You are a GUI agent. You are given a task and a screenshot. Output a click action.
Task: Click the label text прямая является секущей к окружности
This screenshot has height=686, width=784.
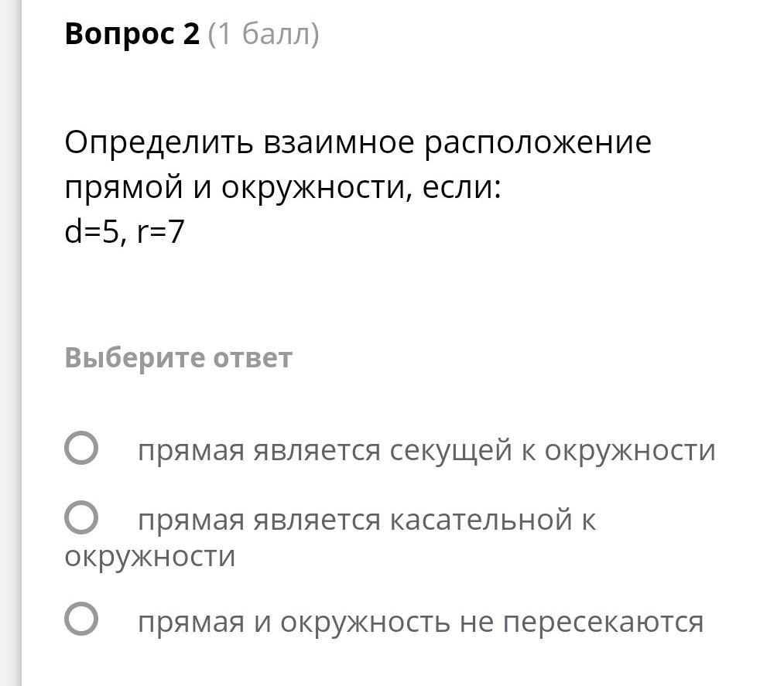[426, 451]
